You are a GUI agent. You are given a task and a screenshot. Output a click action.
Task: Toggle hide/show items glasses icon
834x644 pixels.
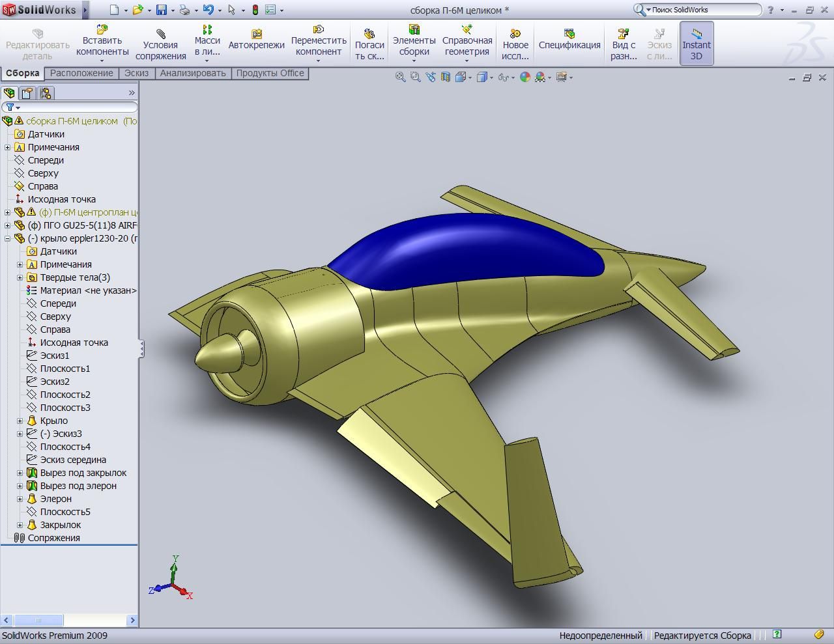click(x=502, y=77)
